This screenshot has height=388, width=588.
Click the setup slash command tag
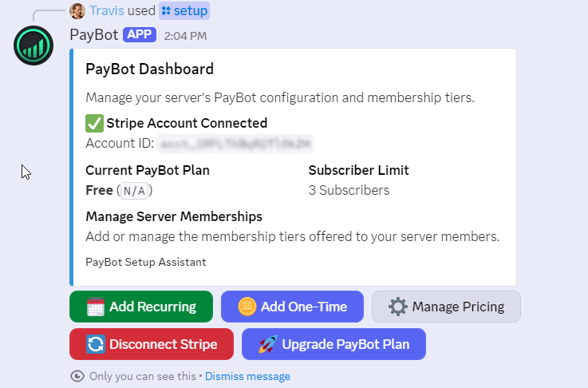point(184,10)
